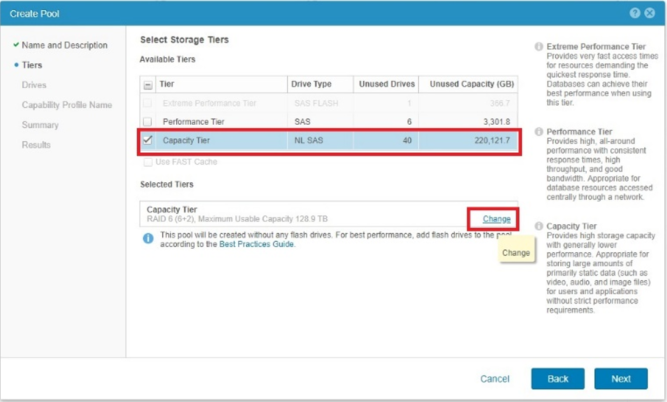Image resolution: width=667 pixels, height=402 pixels.
Task: Click the Capacity Tier info icon
Action: pyautogui.click(x=539, y=226)
